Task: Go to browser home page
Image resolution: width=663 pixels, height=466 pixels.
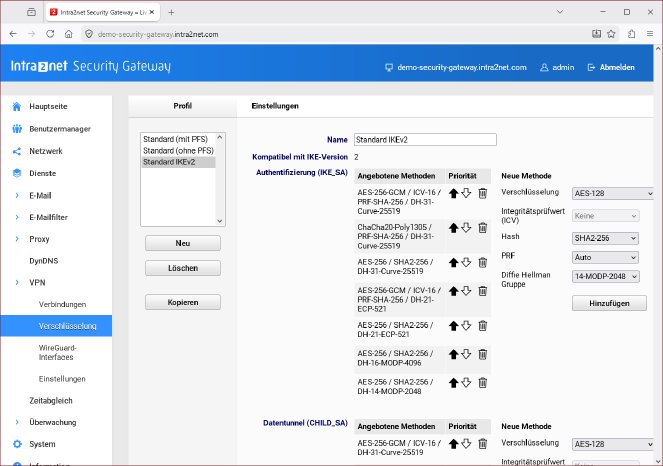Action: (x=68, y=34)
